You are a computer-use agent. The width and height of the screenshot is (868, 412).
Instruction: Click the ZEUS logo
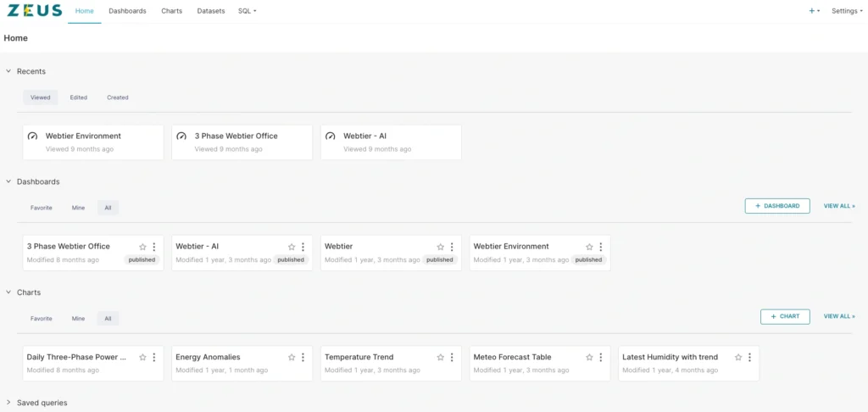coord(34,10)
